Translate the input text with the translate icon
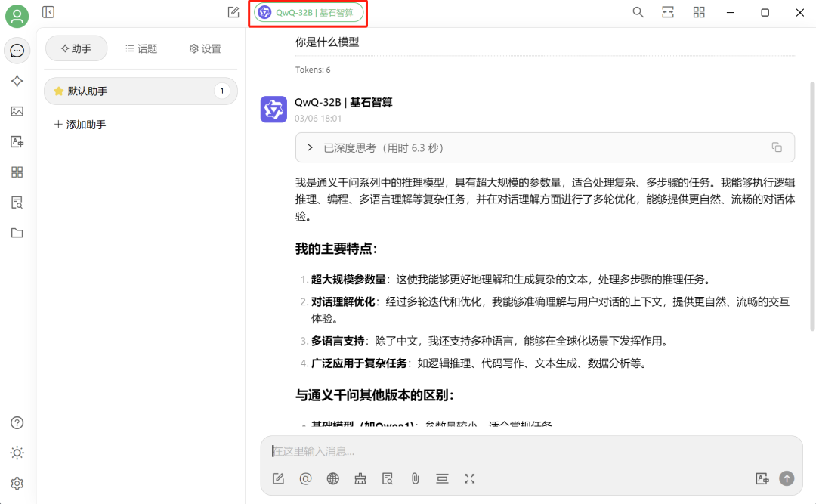816x504 pixels. pos(762,478)
